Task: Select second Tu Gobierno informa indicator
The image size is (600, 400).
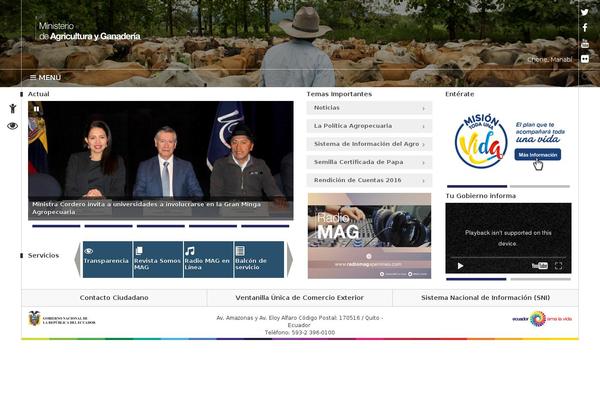Action: tap(540, 279)
